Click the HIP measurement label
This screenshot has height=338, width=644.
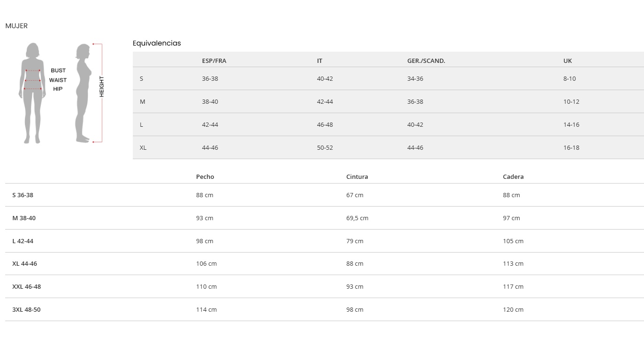pos(58,89)
